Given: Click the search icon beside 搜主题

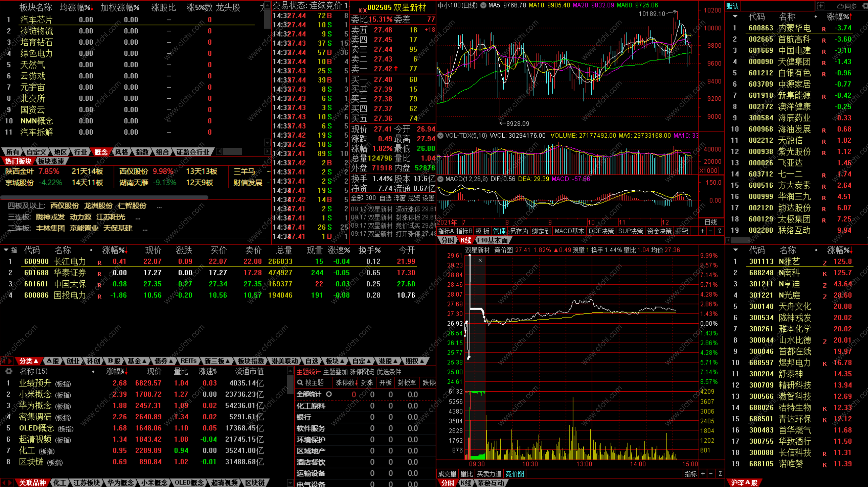Looking at the screenshot, I should pyautogui.click(x=300, y=383).
